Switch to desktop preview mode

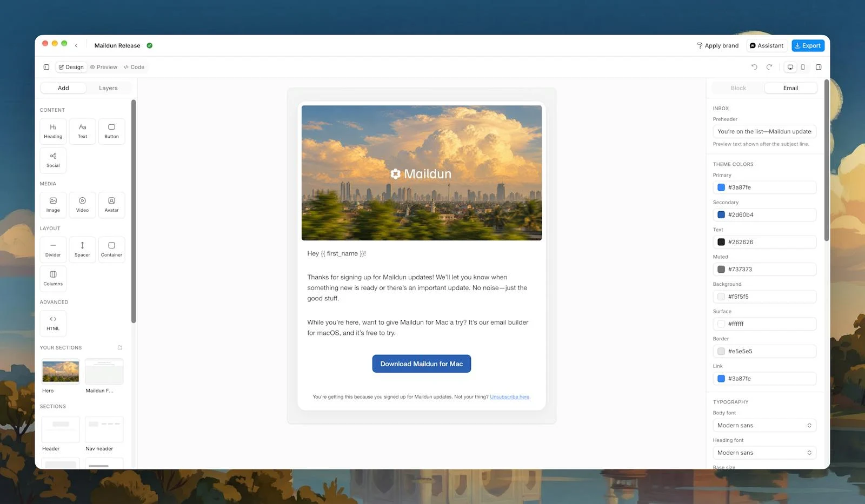[790, 67]
